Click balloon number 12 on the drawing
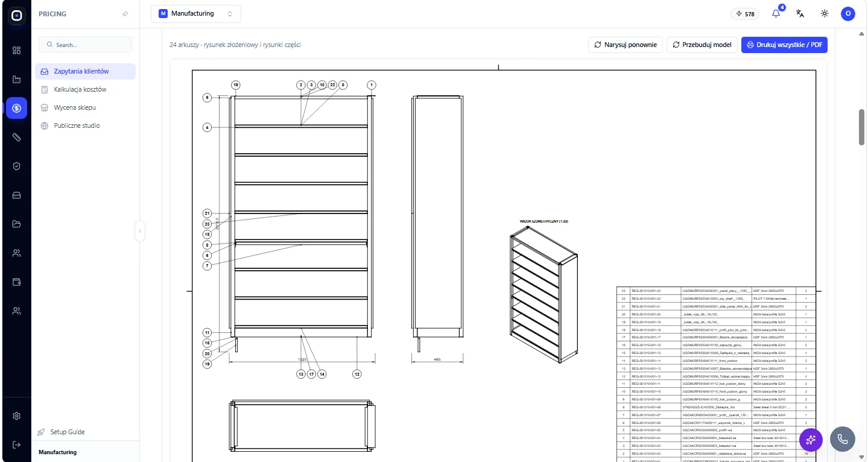Screen dimensions: 868x462 pos(357,374)
